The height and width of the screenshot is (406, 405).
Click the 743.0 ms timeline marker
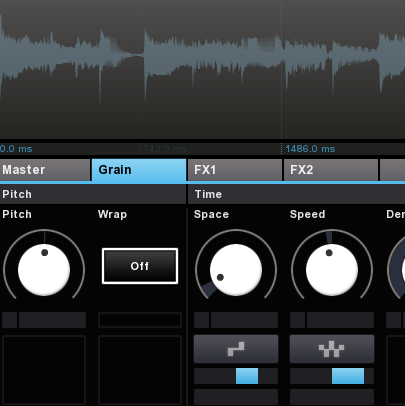165,149
